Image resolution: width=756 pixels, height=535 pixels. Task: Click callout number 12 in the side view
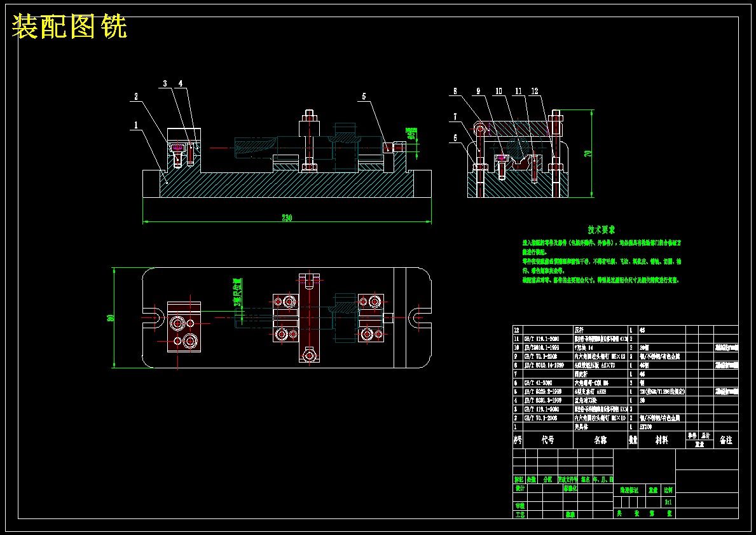(x=535, y=91)
